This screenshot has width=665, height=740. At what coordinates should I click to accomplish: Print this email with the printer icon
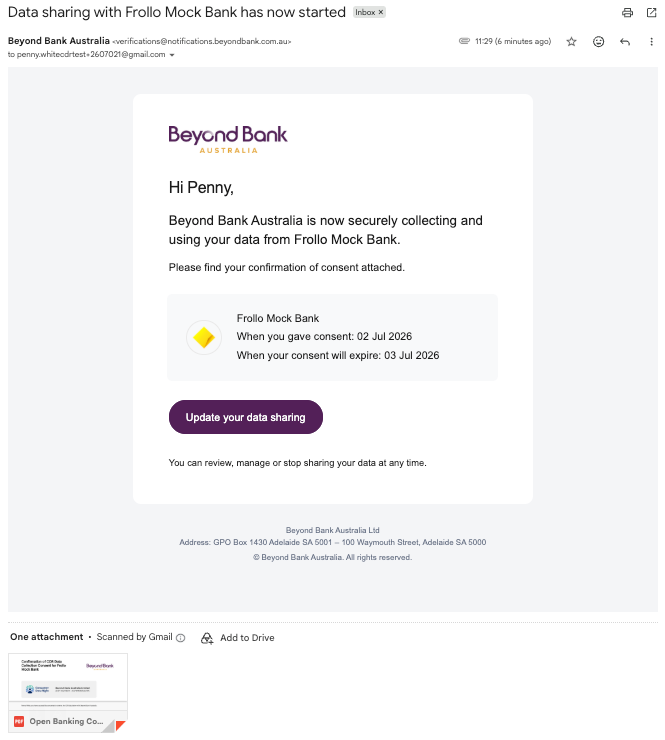pos(627,13)
